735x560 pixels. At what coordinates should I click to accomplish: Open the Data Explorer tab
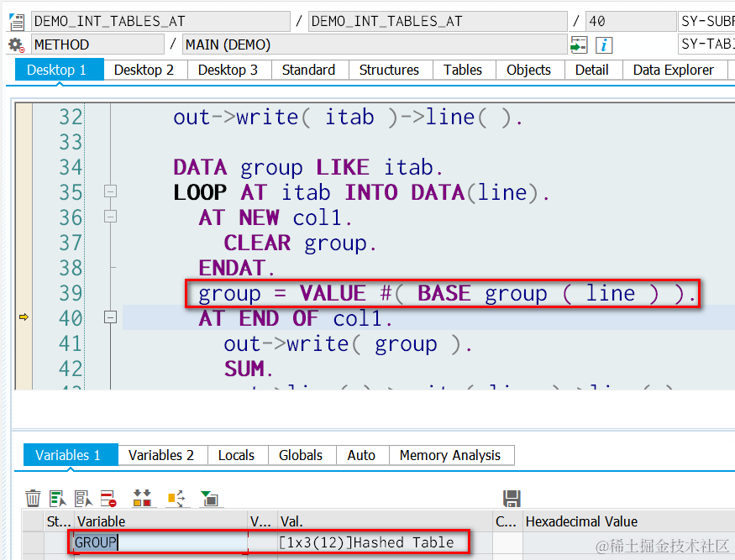coord(673,70)
